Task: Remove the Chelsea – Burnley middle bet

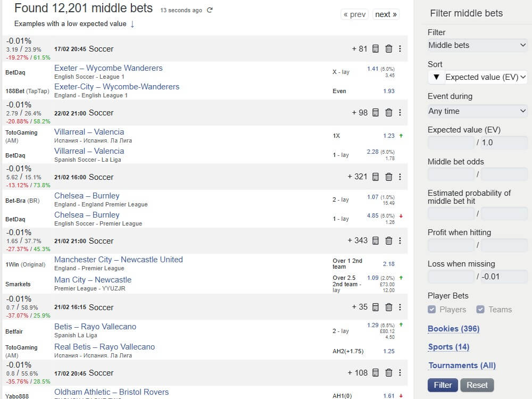Action: (388, 177)
